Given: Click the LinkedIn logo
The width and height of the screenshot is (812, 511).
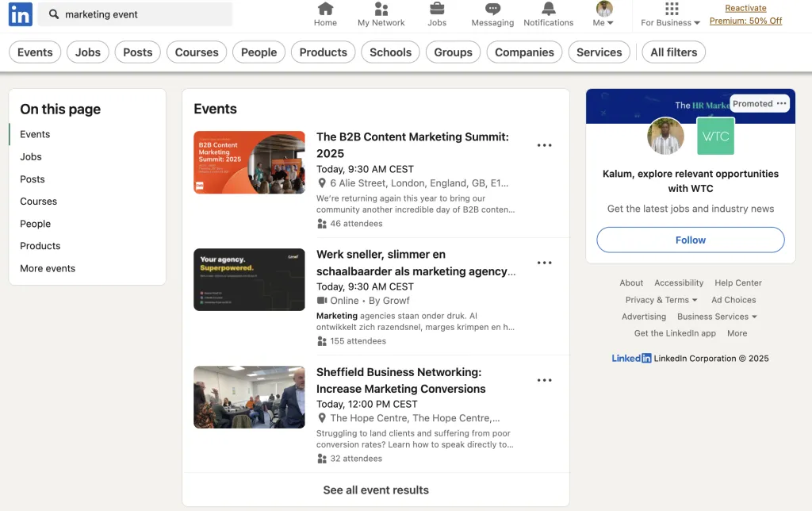Looking at the screenshot, I should point(20,14).
